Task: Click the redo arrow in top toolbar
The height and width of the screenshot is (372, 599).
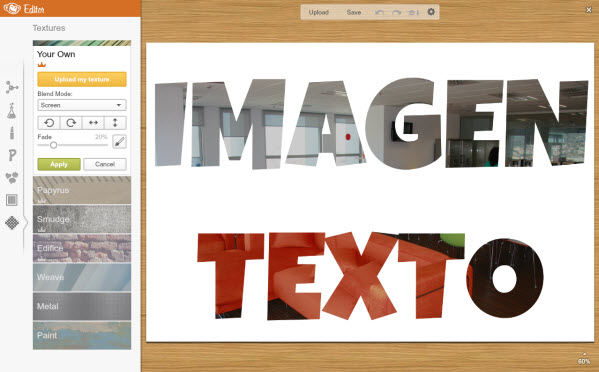Action: [x=397, y=12]
